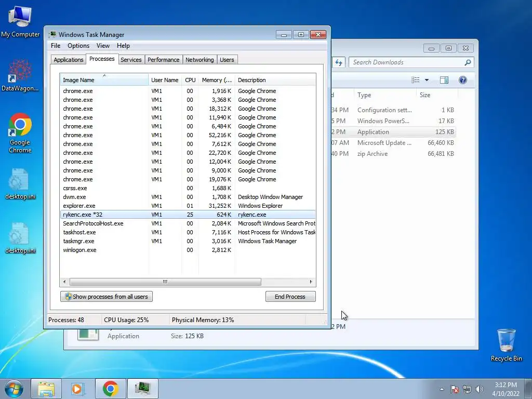Sort by the User Name column
Screen dimensions: 532x399
[x=165, y=79]
